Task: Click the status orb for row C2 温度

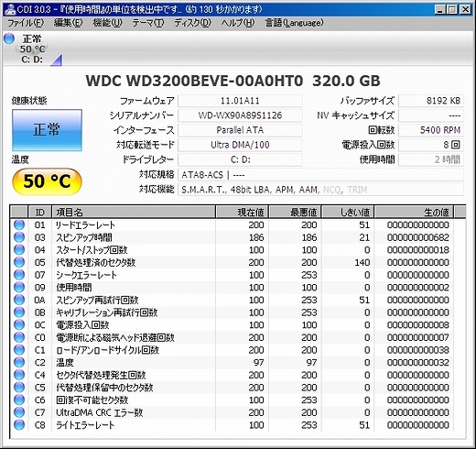Action: coord(19,363)
